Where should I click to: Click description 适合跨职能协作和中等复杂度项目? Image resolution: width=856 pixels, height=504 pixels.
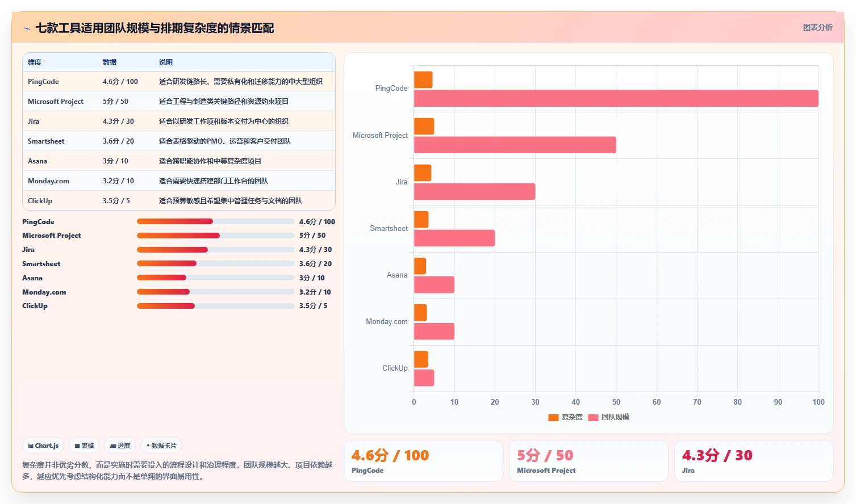210,161
